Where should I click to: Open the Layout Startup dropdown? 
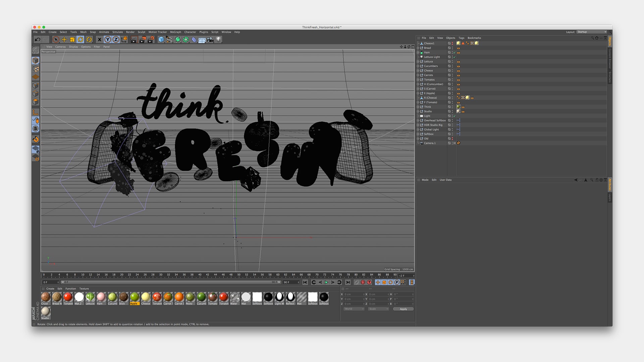point(592,32)
